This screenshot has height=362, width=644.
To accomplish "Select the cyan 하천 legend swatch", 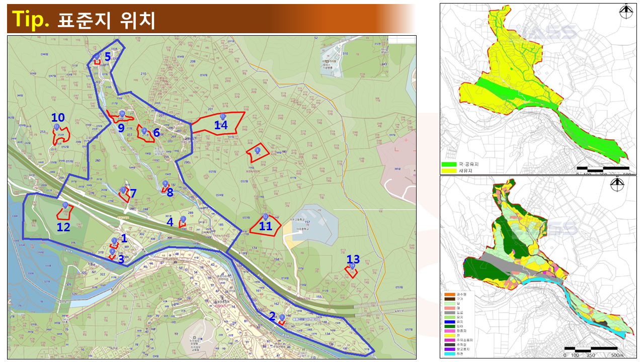I will (449, 355).
